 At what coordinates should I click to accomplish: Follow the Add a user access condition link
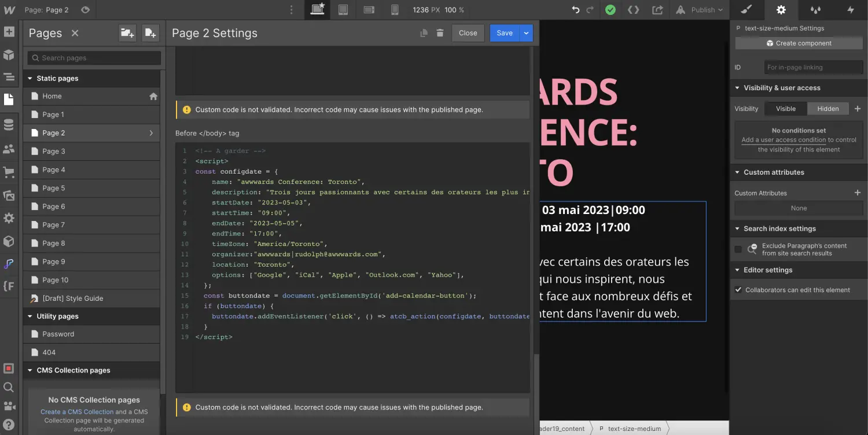784,140
